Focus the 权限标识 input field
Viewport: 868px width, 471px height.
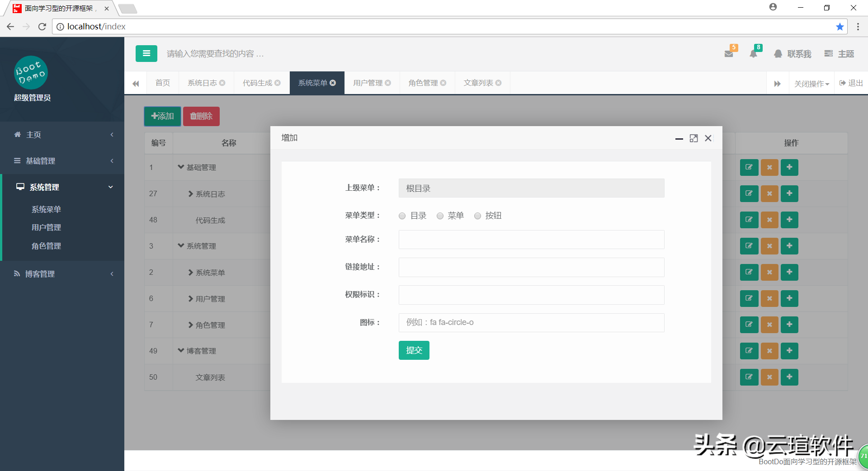click(x=531, y=295)
